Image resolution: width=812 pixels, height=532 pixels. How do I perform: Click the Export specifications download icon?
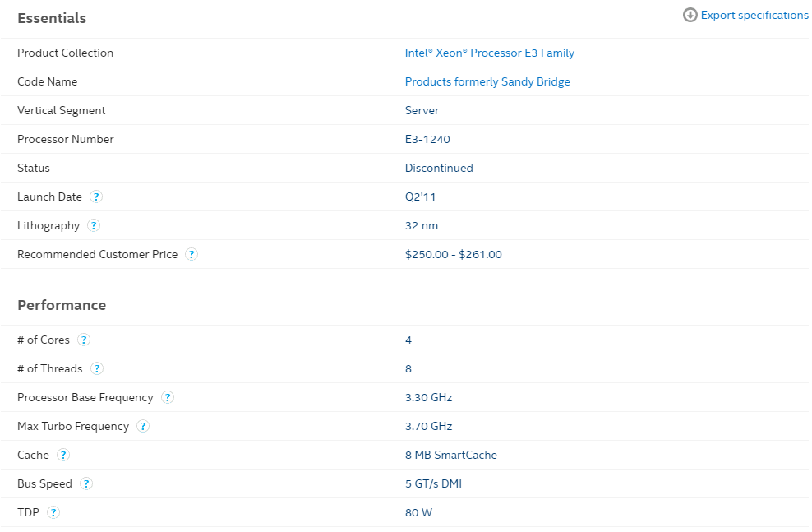coord(690,15)
